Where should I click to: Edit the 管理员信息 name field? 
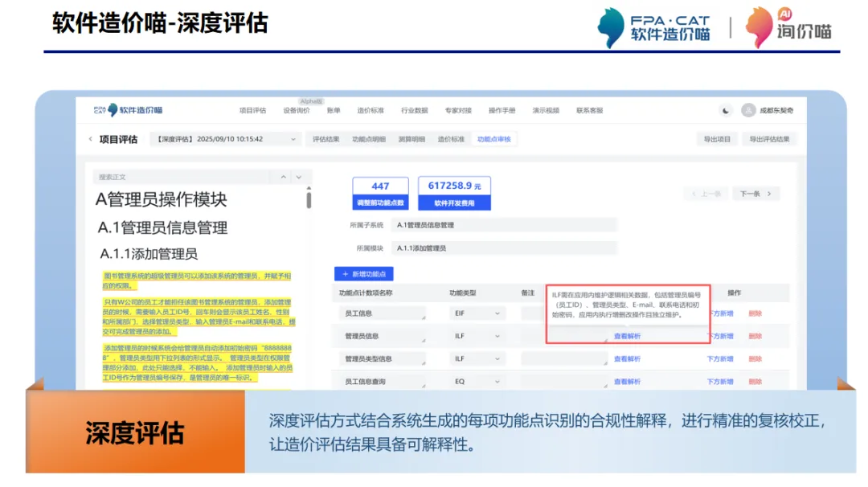pyautogui.click(x=383, y=336)
